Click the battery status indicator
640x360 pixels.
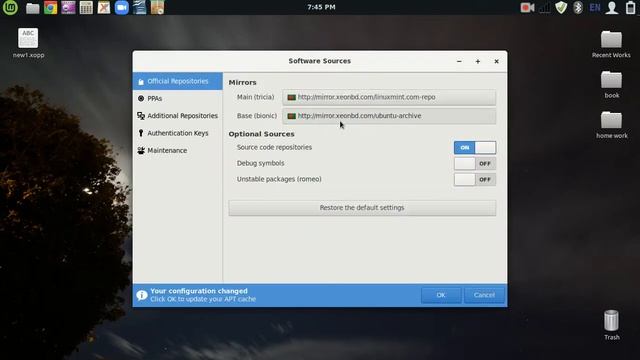[630, 8]
